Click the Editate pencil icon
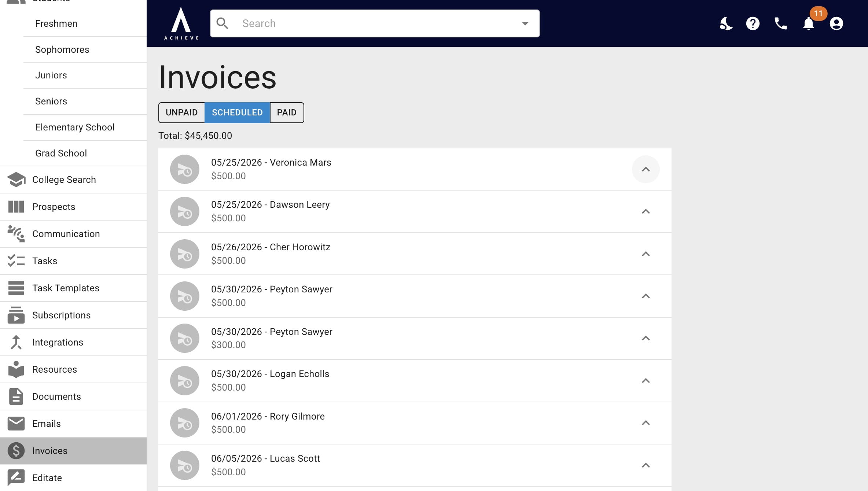The image size is (868, 491). click(16, 478)
